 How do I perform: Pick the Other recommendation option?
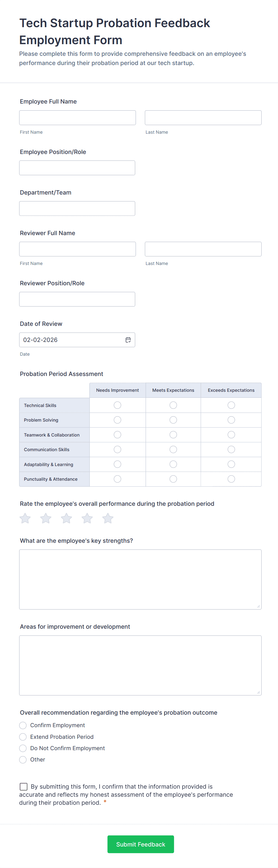click(x=23, y=759)
